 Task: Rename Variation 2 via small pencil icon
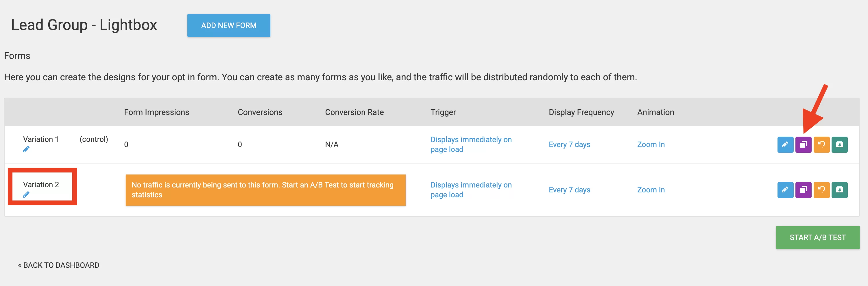(26, 194)
